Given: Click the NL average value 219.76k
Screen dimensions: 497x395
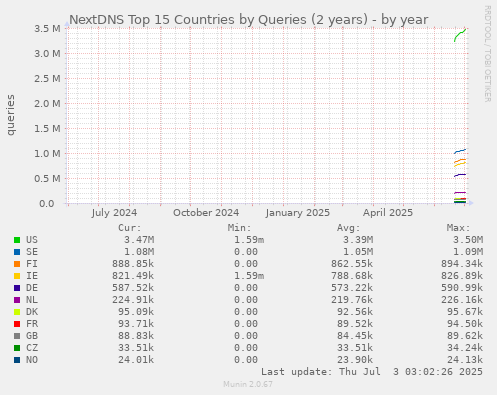Looking at the screenshot, I should [x=352, y=300].
